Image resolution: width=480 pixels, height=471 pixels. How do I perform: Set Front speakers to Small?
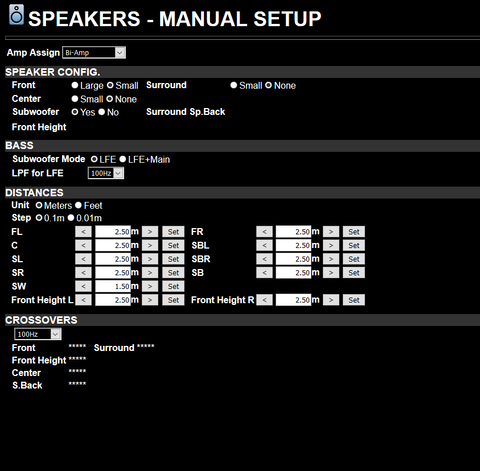[x=110, y=85]
